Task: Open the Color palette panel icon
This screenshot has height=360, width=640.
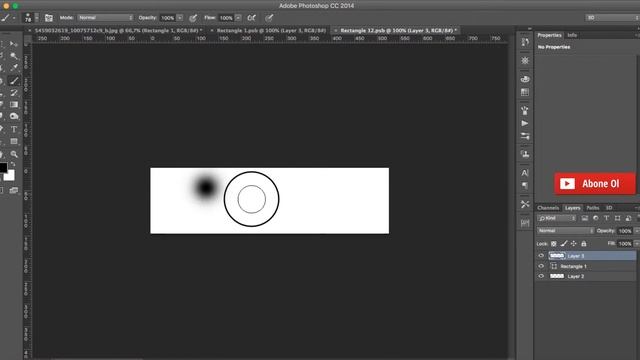Action: [x=525, y=79]
